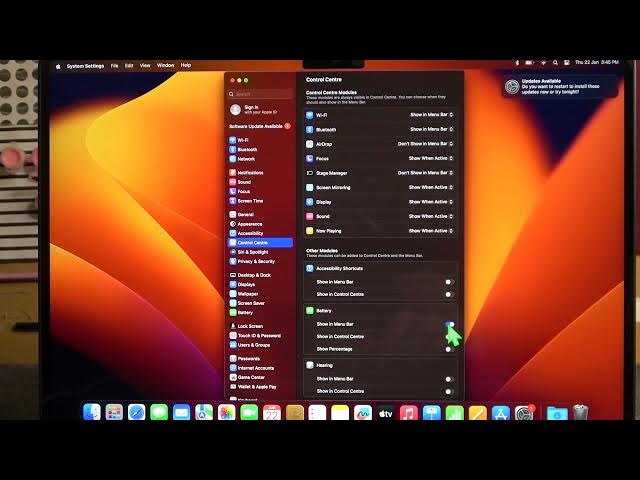
Task: Toggle Accessibility Shortcuts Show in Menu Bar
Action: (449, 282)
